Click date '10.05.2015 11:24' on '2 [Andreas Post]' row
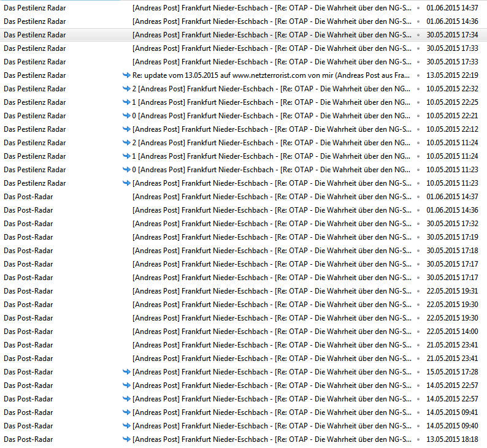The image size is (487, 448). [452, 143]
